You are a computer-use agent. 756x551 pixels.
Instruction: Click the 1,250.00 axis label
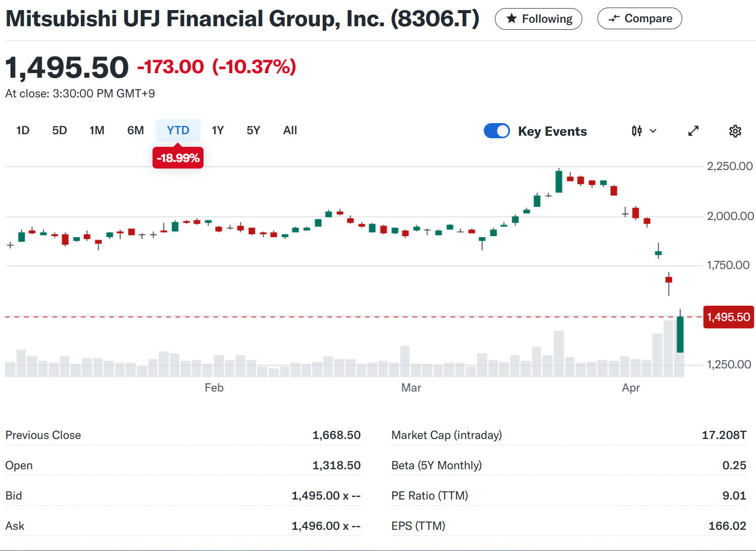(x=729, y=364)
